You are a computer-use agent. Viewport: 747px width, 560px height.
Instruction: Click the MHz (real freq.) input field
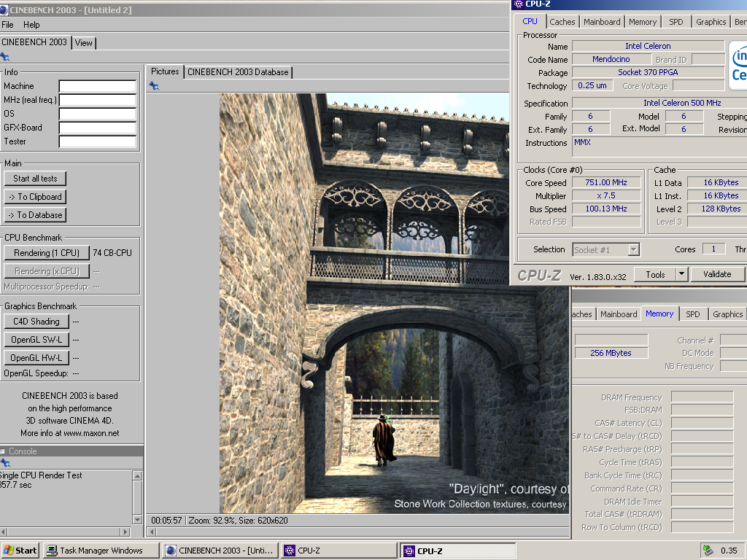coord(98,100)
